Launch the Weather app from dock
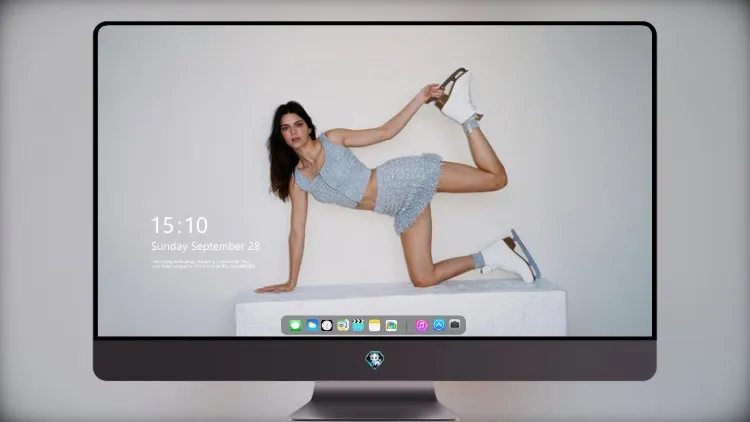 click(x=312, y=325)
